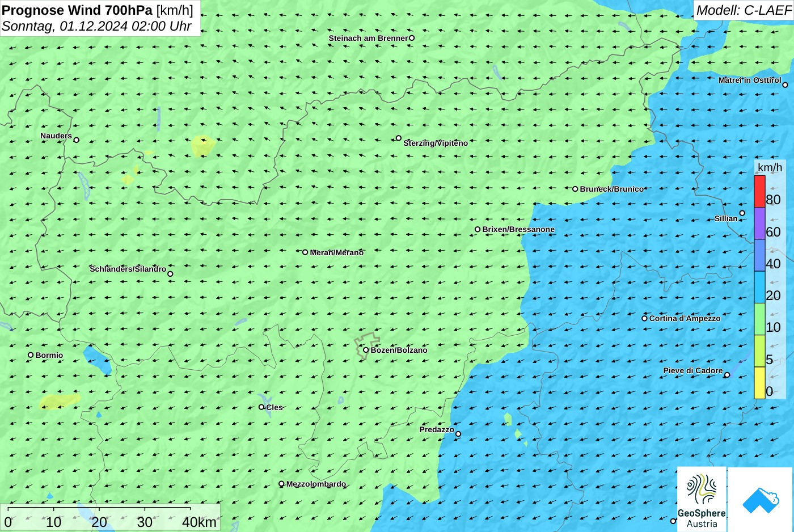Select the Brixen/Bressanone marker
794x532 pixels.
pyautogui.click(x=477, y=229)
